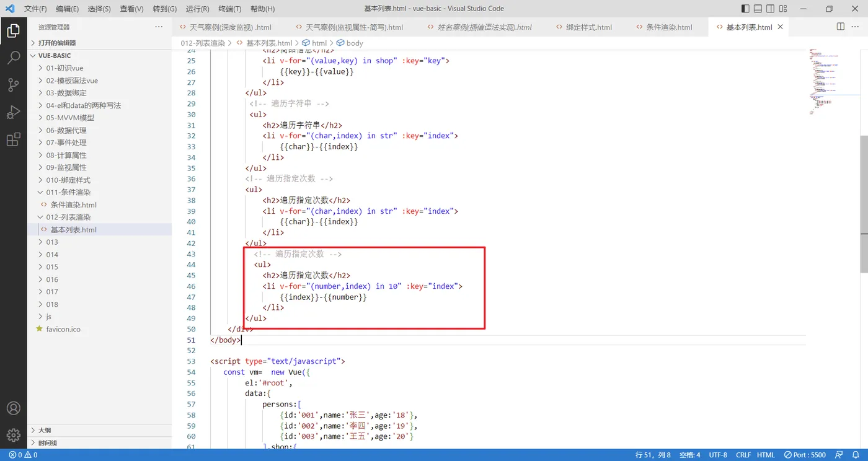Screen dimensions: 868x461
Task: Click 行 51, 列 8 cursor position
Action: pos(653,455)
